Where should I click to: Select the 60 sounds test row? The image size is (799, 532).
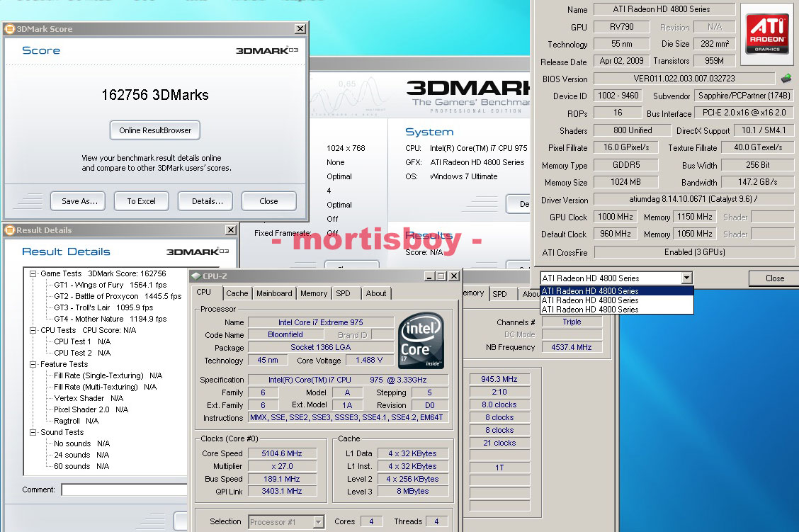click(81, 465)
